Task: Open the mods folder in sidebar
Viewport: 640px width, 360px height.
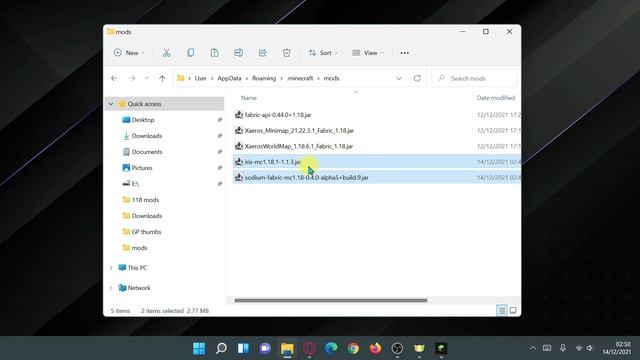Action: (139, 248)
